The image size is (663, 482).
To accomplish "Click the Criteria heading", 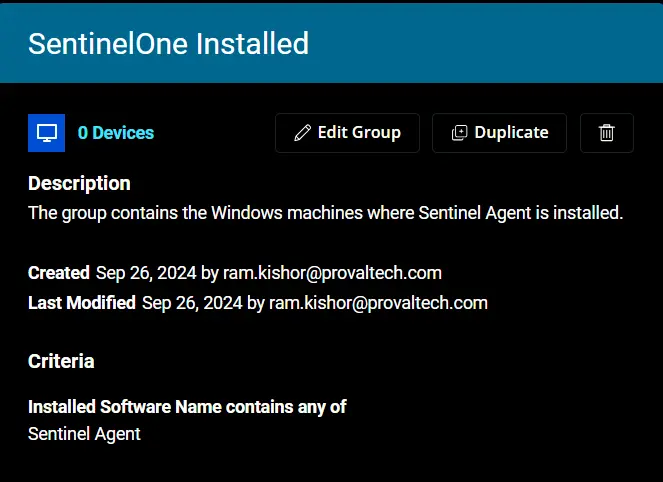I will (61, 361).
